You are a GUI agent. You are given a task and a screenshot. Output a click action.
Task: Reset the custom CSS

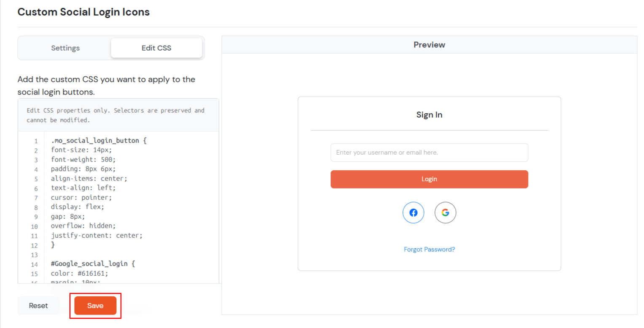38,306
